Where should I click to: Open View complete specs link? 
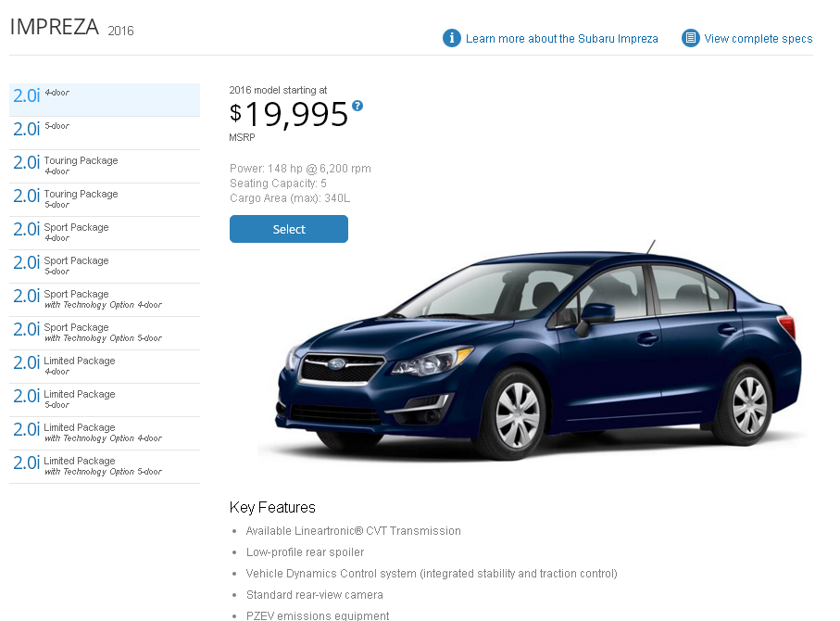pyautogui.click(x=758, y=39)
